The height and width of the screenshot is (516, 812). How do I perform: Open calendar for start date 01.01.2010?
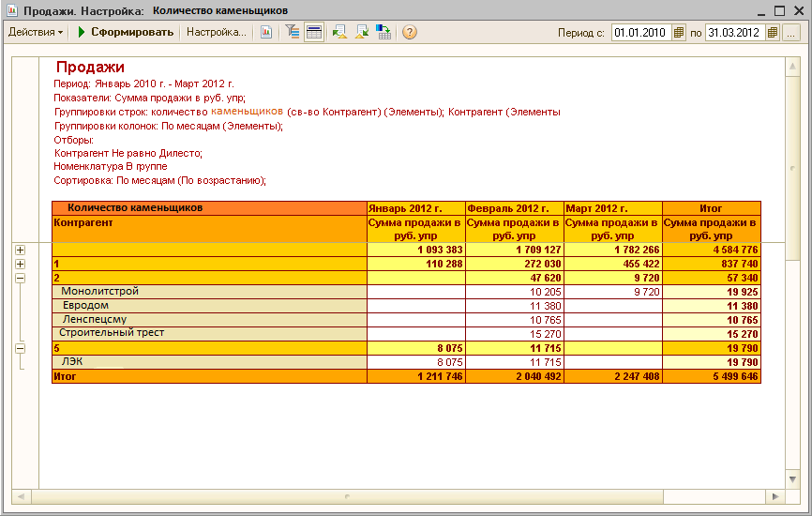[679, 33]
